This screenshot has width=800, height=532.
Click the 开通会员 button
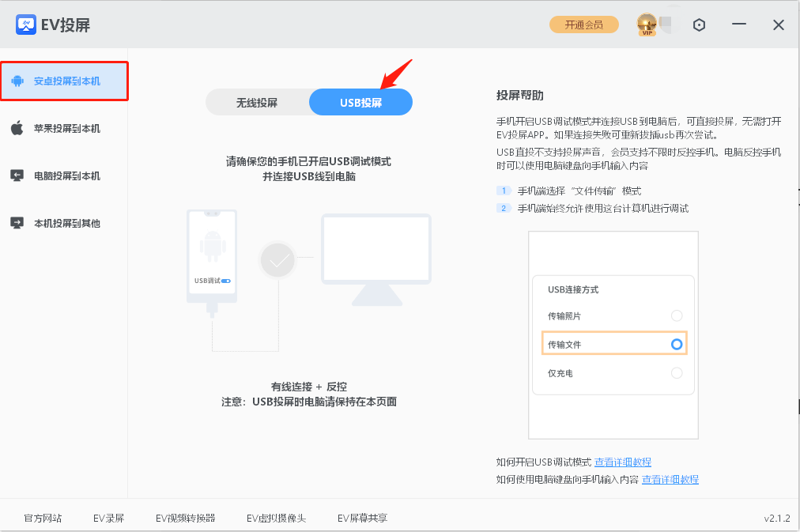583,25
